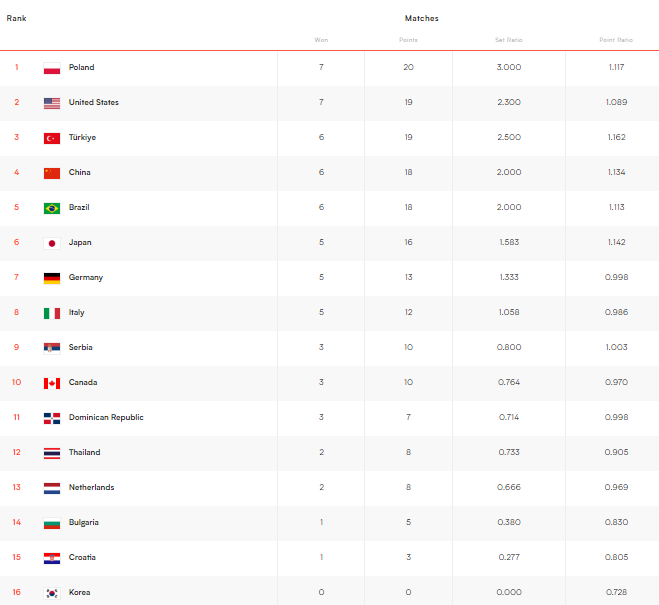Open the Netherlands team page
659x605 pixels.
click(92, 488)
